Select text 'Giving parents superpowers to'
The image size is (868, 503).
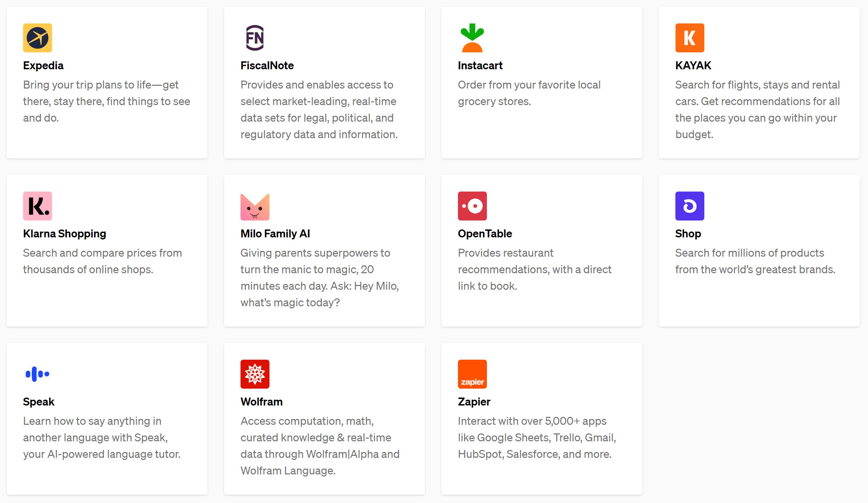point(315,253)
